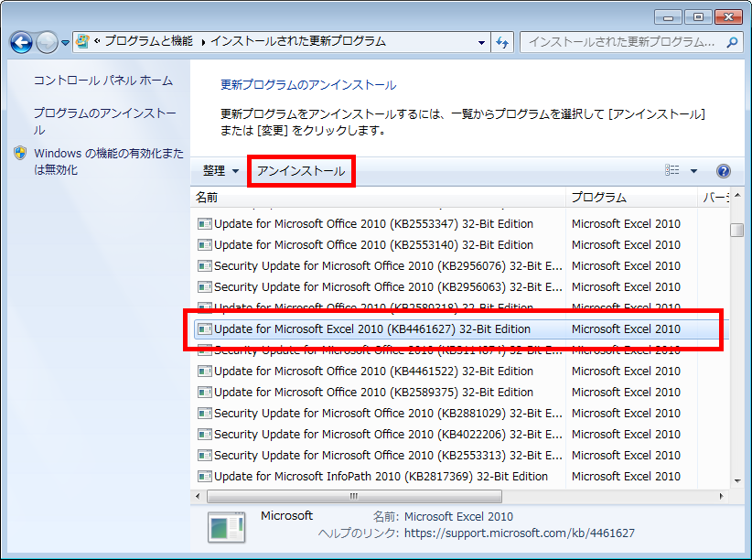Open the プログラムと機能 breadcrumb
The image size is (752, 560).
[x=149, y=41]
